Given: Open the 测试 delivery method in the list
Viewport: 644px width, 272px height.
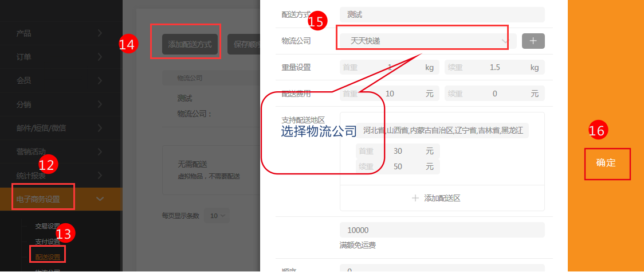Looking at the screenshot, I should (x=185, y=98).
